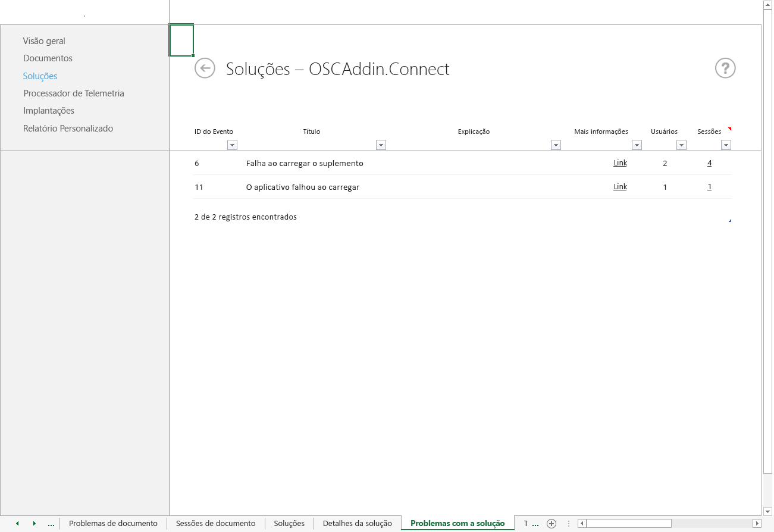Screen dimensions: 774x532
Task: Select 2 de 2 registros encontrados text
Action: (x=246, y=217)
